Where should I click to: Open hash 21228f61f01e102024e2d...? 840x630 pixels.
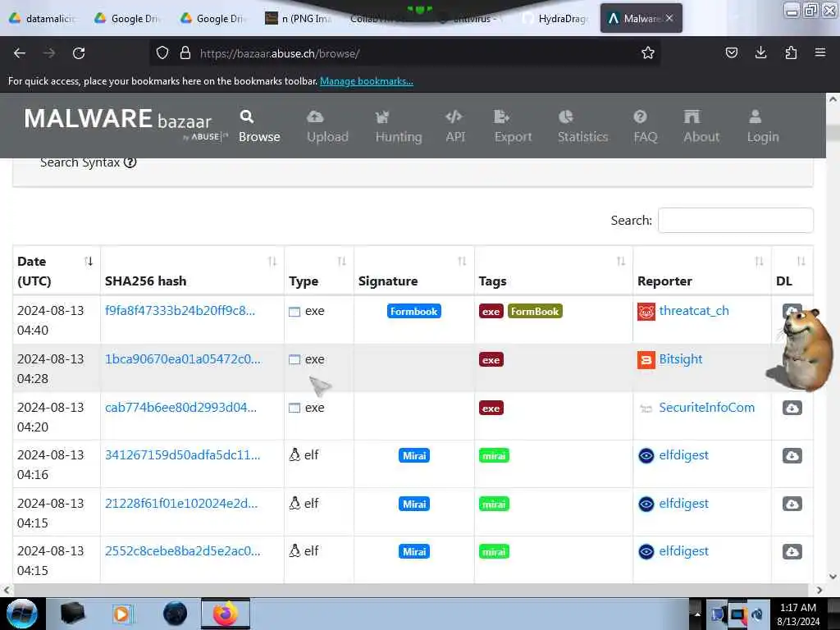[181, 504]
